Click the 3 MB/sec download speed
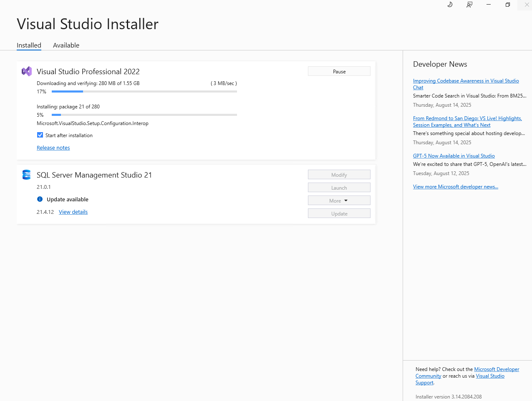Image resolution: width=532 pixels, height=401 pixels. (x=224, y=83)
